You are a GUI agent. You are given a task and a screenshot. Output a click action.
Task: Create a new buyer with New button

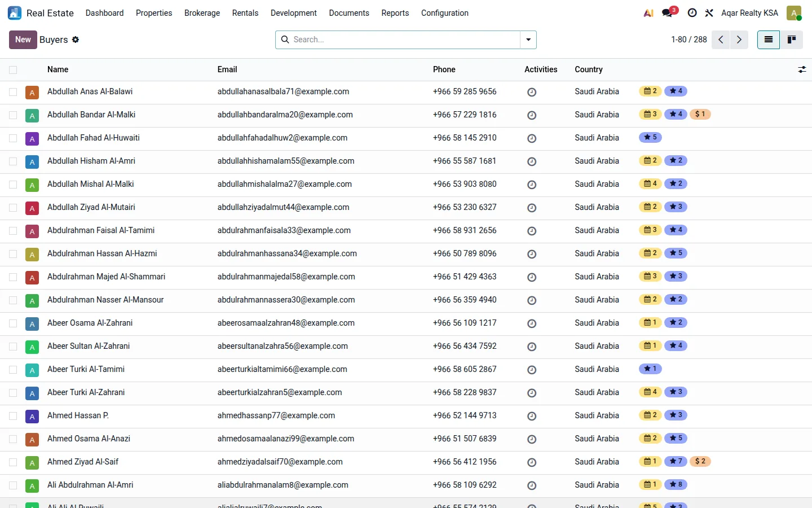[x=23, y=40]
